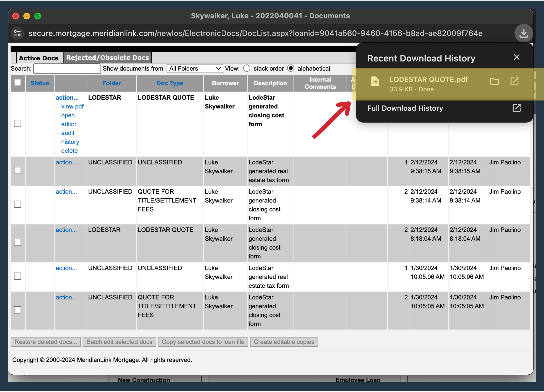Screen dimensions: 544x392
Task: Collapse the bold action... menu in first row
Action: coord(67,98)
